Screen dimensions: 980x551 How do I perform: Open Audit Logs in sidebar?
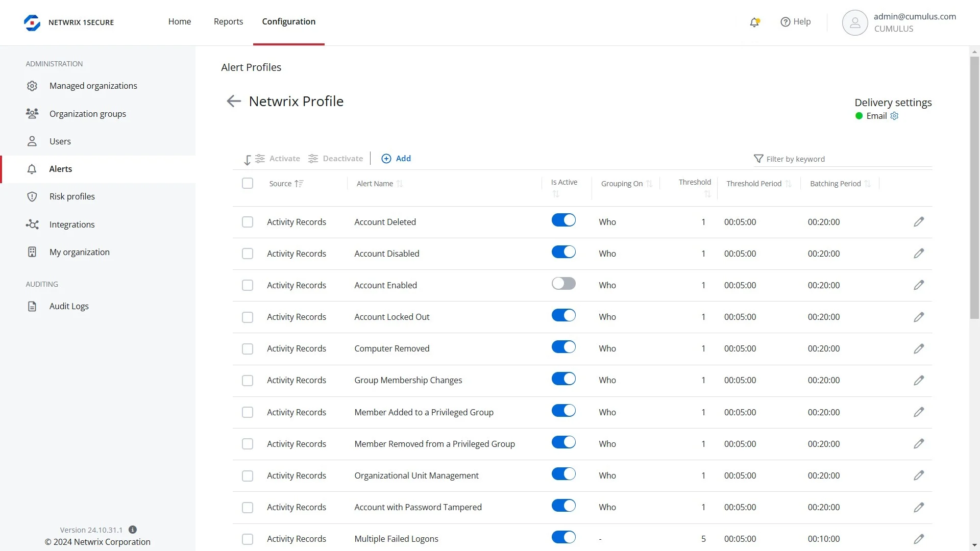98,306
